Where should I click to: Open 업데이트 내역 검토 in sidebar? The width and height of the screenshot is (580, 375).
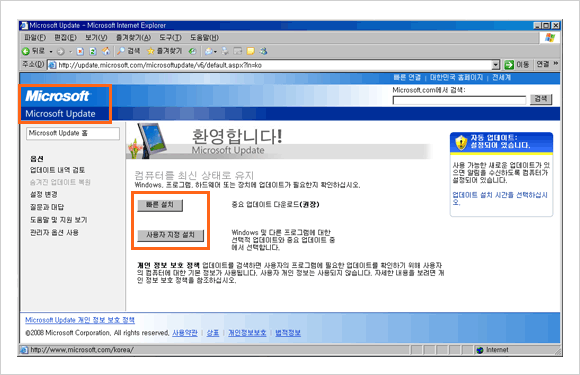tap(57, 170)
